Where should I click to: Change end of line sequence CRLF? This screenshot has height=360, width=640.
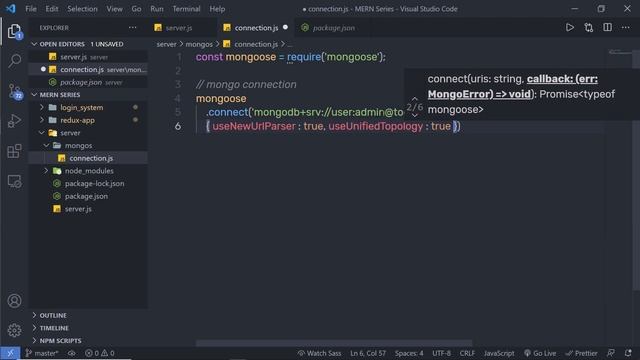click(x=467, y=353)
